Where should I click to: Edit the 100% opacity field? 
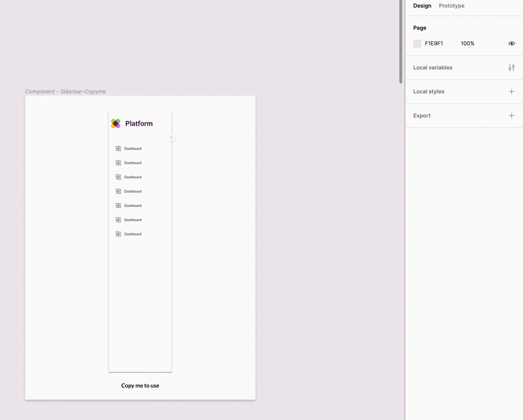(467, 44)
